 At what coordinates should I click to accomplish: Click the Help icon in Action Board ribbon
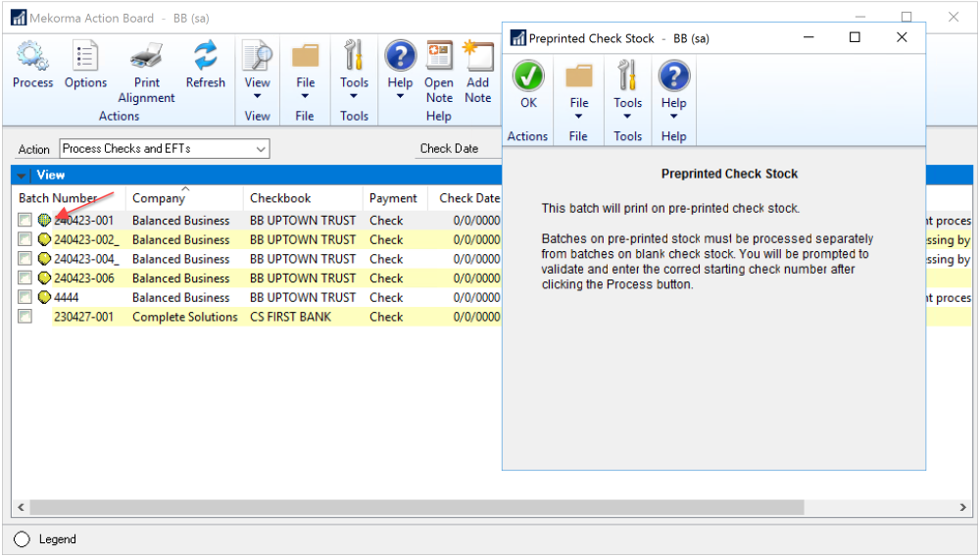click(400, 55)
